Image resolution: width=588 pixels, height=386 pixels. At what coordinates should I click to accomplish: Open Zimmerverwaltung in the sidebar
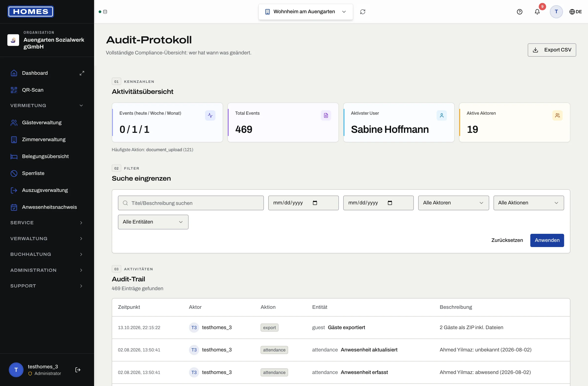tap(47, 139)
